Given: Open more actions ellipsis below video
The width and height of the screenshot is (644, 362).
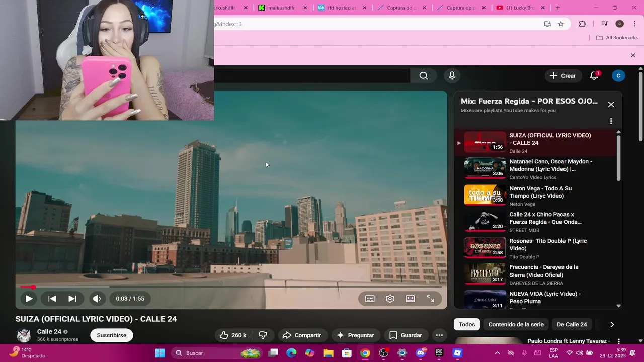Looking at the screenshot, I should [x=439, y=335].
